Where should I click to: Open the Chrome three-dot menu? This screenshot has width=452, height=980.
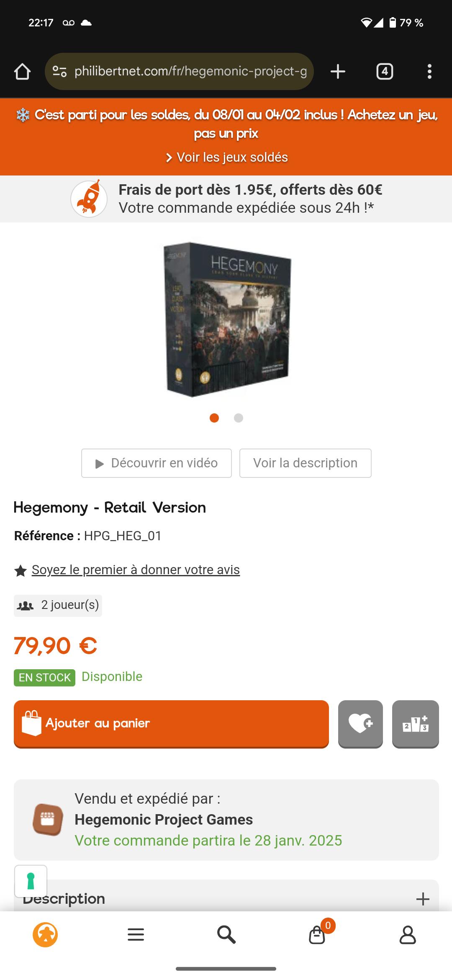429,72
